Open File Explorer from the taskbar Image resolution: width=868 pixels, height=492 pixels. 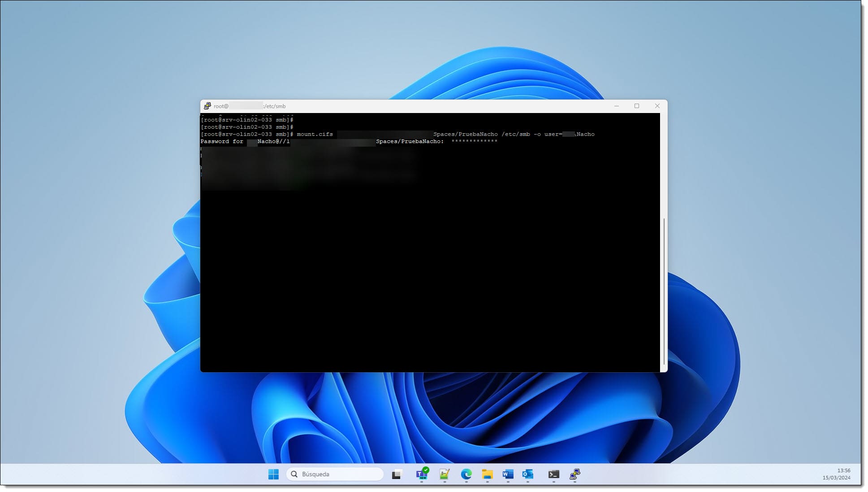487,474
